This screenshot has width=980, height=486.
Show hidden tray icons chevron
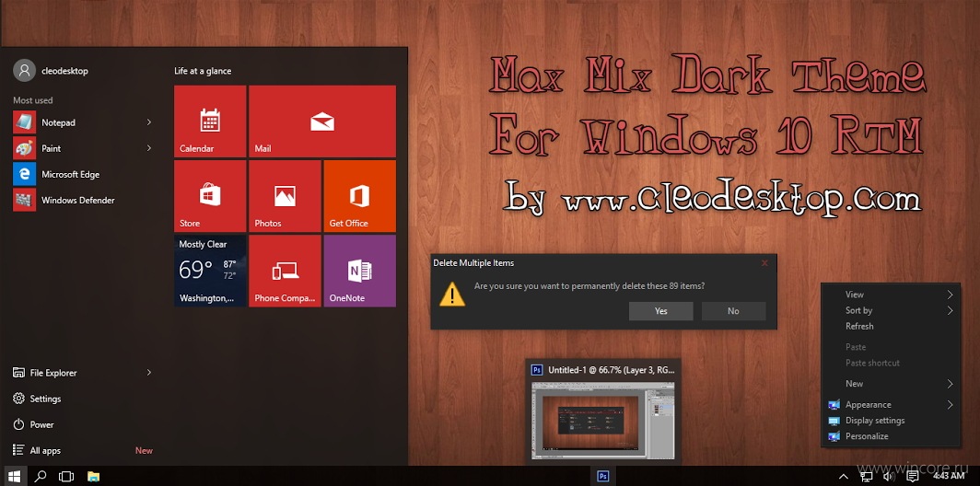point(843,477)
